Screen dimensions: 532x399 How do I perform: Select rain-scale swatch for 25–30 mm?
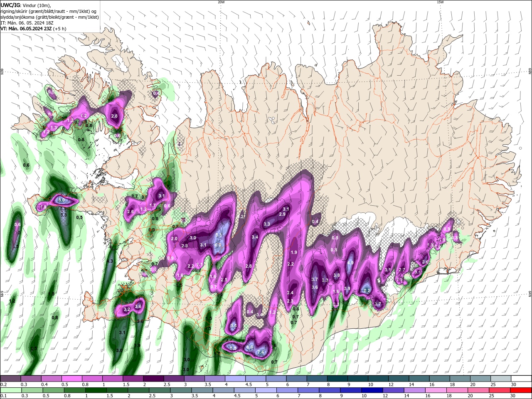click(x=499, y=390)
